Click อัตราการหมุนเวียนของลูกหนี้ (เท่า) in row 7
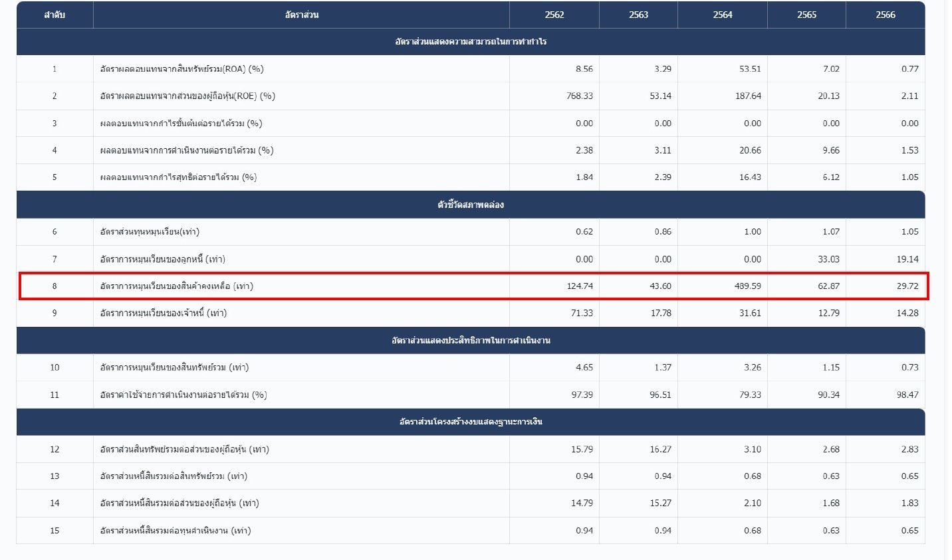The image size is (952, 560). pyautogui.click(x=163, y=259)
